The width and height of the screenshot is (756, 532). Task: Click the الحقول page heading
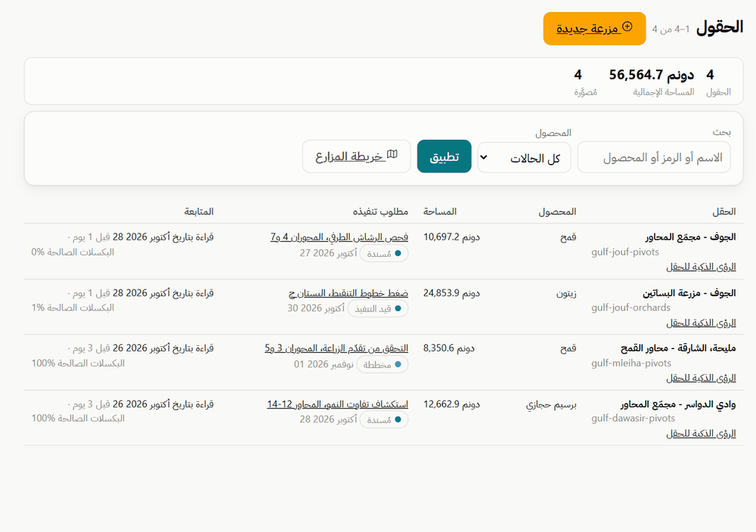click(x=720, y=27)
